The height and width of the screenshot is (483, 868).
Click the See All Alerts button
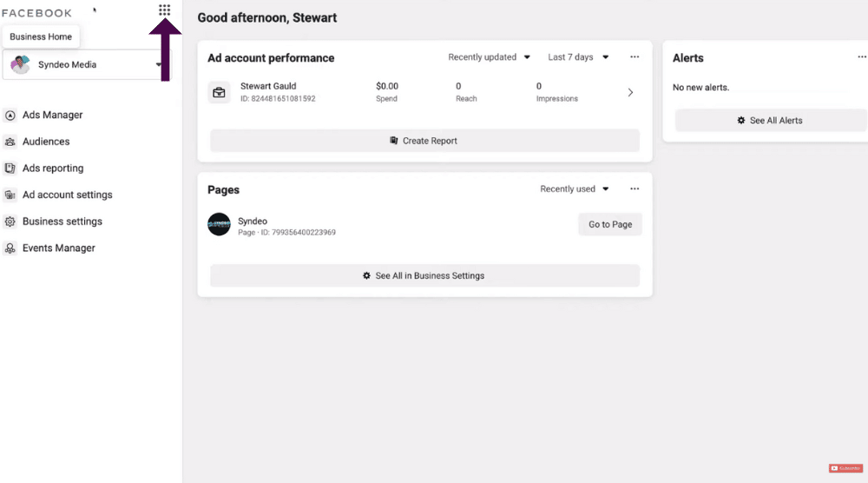[770, 120]
